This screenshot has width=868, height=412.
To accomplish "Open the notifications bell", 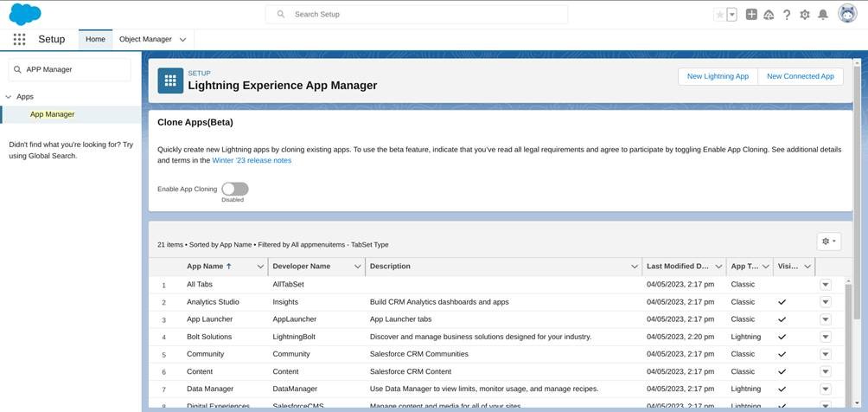I will (x=823, y=15).
